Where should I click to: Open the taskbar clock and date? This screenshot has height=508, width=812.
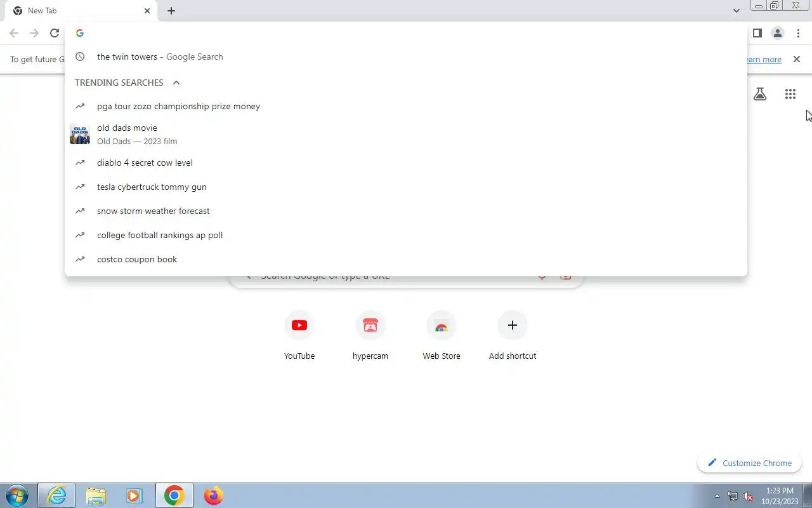[x=780, y=496]
